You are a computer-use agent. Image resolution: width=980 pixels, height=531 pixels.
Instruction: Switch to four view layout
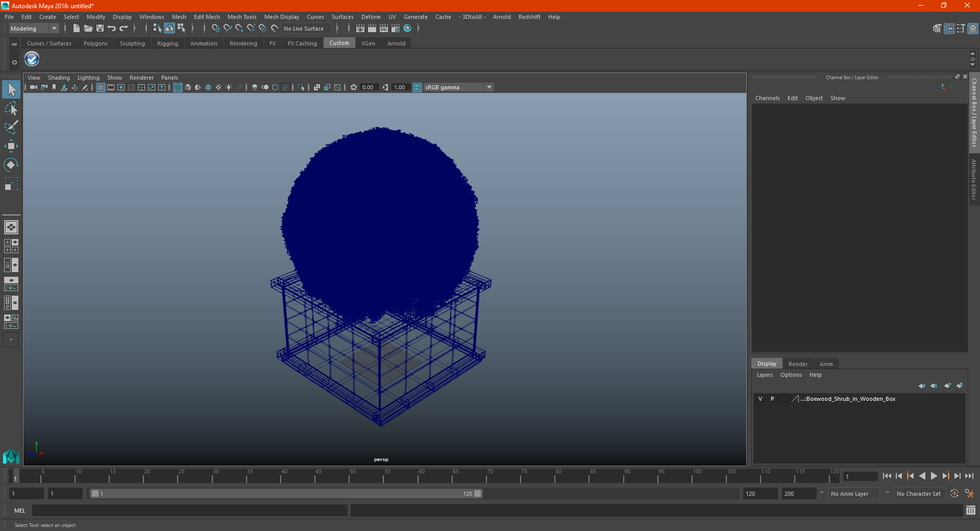(11, 246)
